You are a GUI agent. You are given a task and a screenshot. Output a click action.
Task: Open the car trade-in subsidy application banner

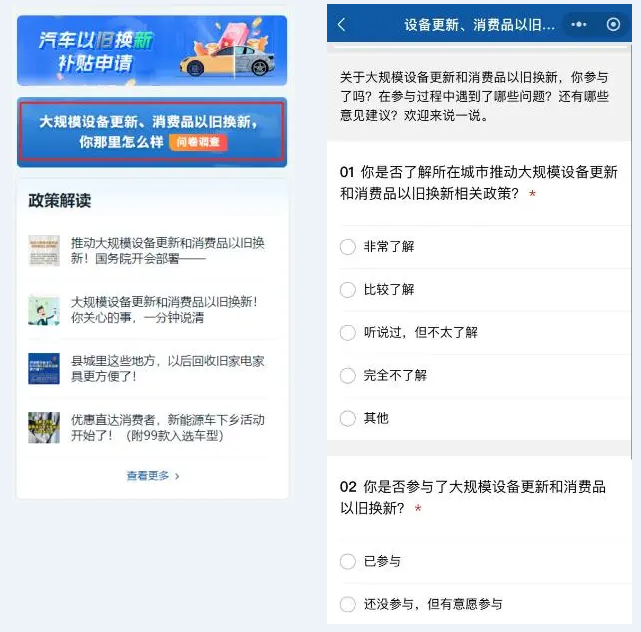[152, 50]
